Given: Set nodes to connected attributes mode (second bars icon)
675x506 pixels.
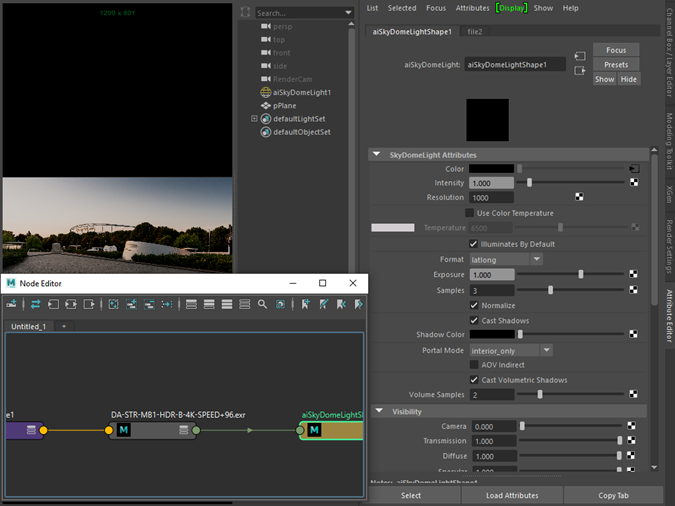Looking at the screenshot, I should tap(209, 304).
